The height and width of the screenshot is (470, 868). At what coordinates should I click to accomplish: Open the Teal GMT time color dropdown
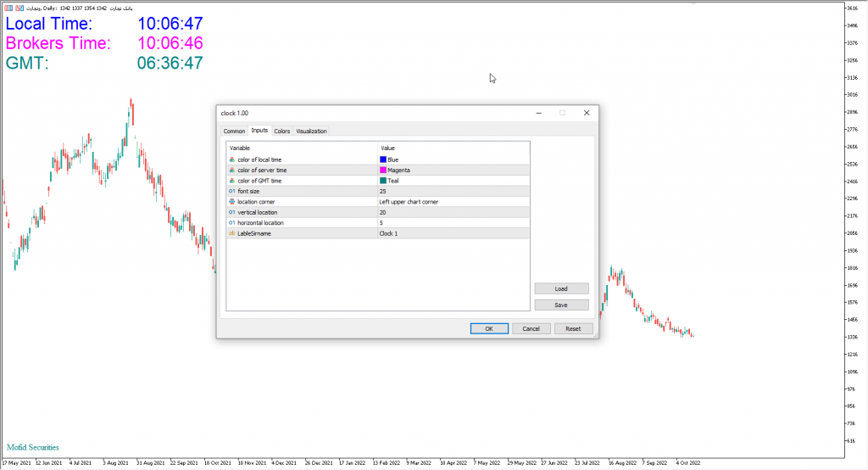[453, 181]
